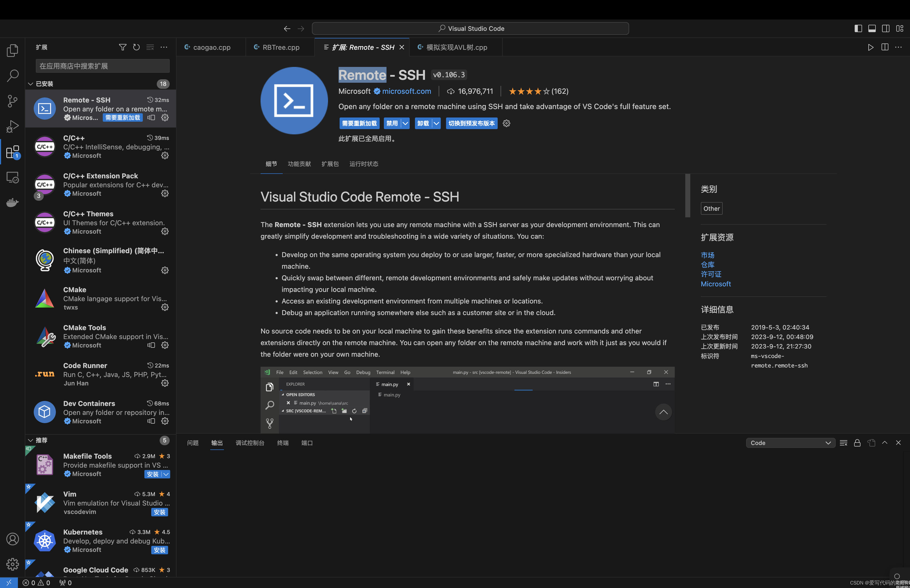Screen dimensions: 910x588
Task: Click errors and warnings status item
Action: [36, 583]
